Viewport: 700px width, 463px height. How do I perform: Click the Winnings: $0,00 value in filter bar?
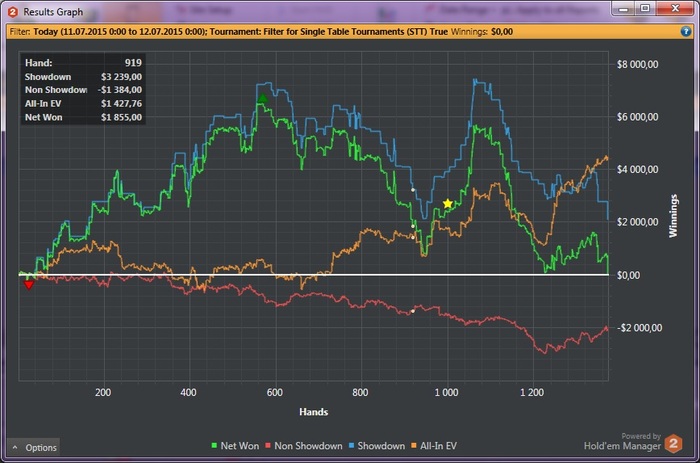point(482,32)
